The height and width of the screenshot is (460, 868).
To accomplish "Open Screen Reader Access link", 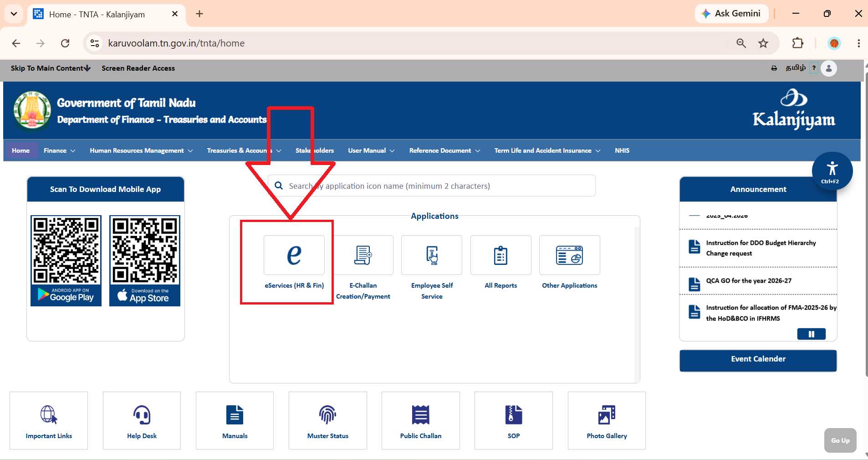I will click(x=138, y=68).
